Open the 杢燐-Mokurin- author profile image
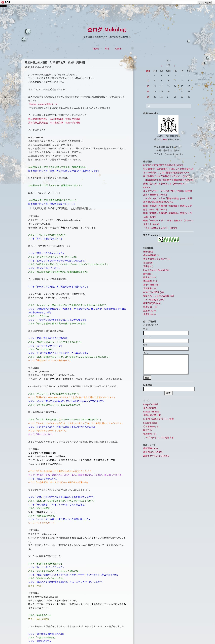215x644 pixels. pos(168,125)
